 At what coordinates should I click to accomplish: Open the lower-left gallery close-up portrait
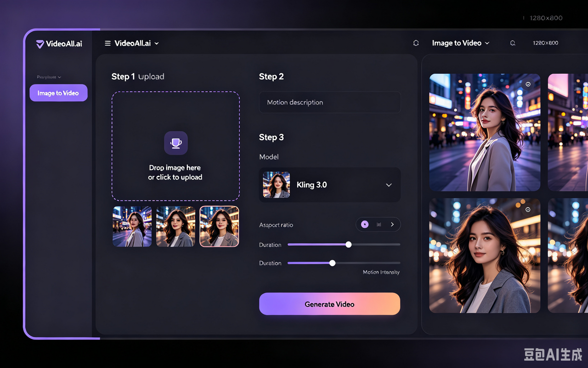pyautogui.click(x=485, y=256)
